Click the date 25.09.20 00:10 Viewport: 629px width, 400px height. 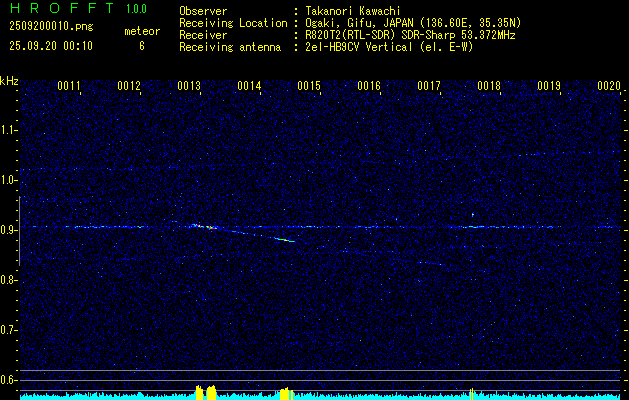click(51, 46)
